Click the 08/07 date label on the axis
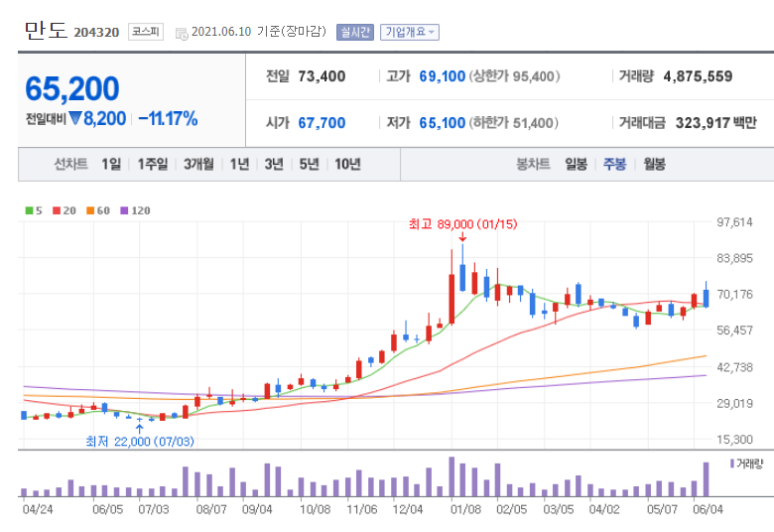 point(211,509)
